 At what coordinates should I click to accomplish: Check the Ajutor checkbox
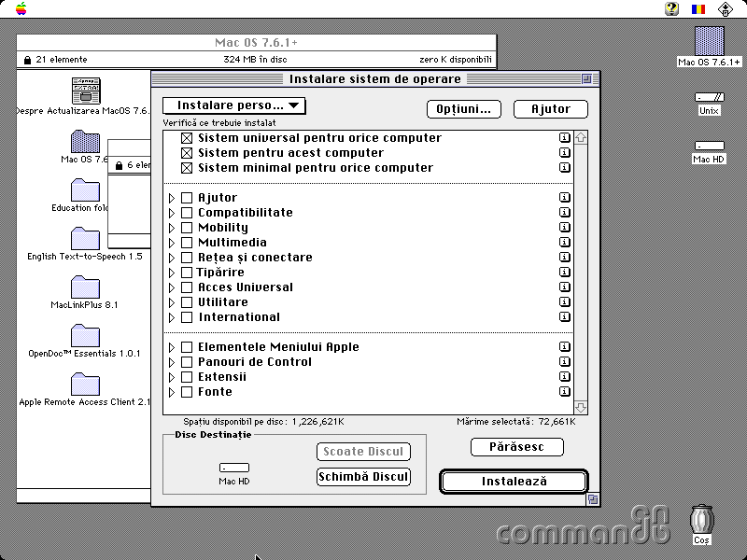187,198
